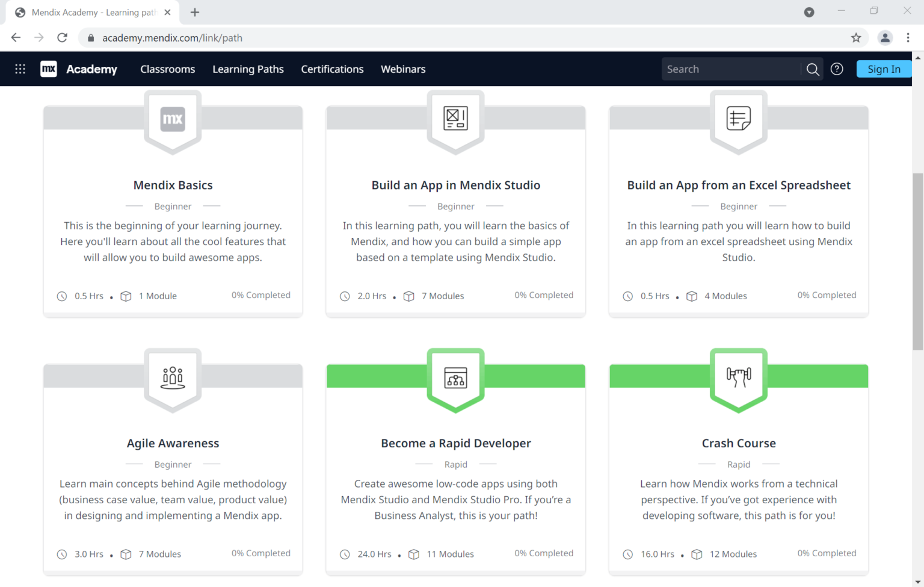Click the Mendix Basics shield badge icon
Viewport: 924px width, 587px height.
(173, 119)
